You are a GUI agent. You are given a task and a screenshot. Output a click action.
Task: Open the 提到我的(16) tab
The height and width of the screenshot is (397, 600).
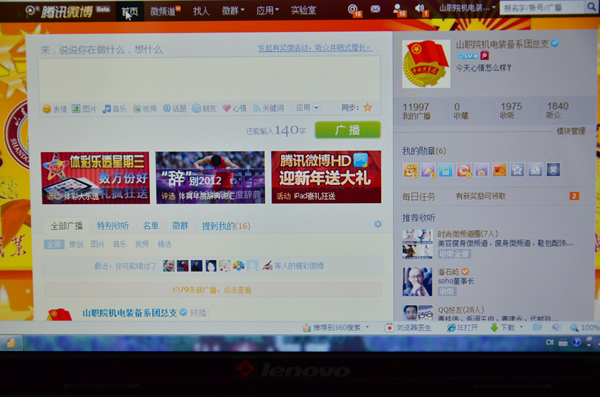tap(226, 226)
